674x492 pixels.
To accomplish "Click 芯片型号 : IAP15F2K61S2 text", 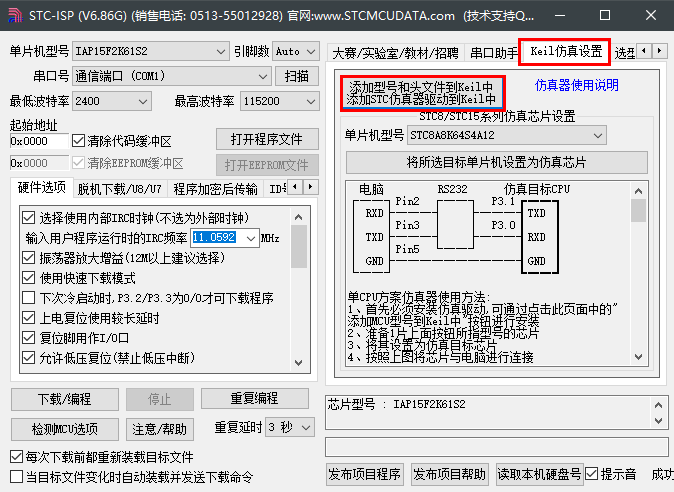I will click(396, 404).
